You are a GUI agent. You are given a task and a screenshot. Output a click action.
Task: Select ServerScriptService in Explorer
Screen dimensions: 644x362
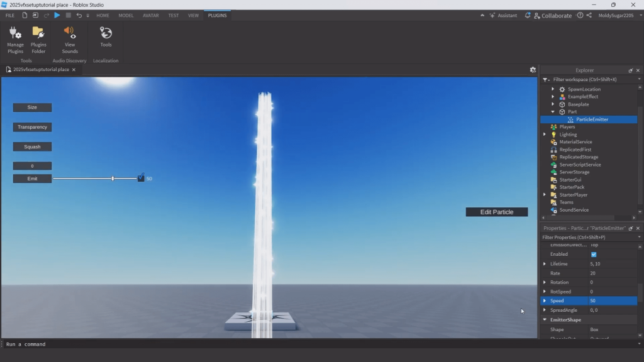pos(580,165)
